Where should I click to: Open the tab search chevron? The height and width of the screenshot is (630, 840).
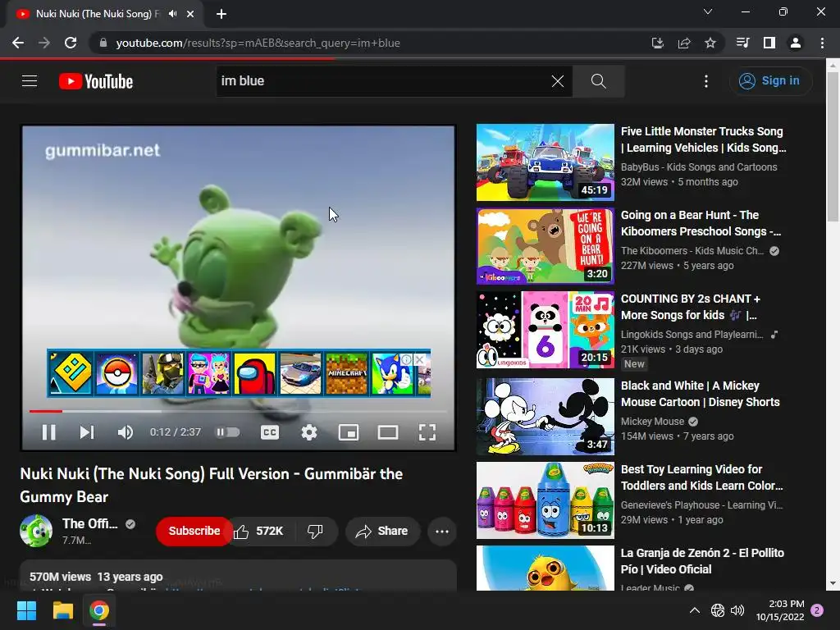tap(708, 11)
